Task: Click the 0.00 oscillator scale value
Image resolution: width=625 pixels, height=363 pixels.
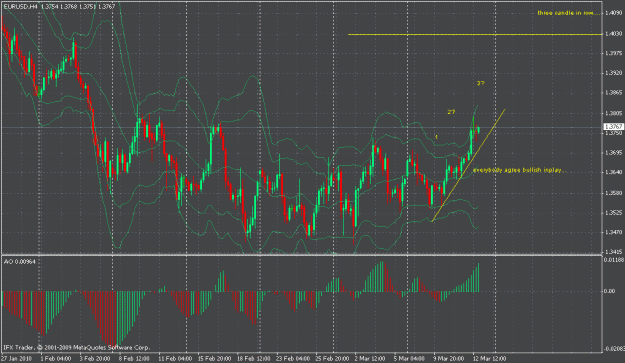Action: coord(609,291)
